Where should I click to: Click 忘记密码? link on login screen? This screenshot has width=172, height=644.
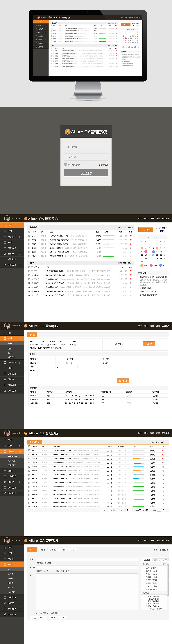coord(103,165)
